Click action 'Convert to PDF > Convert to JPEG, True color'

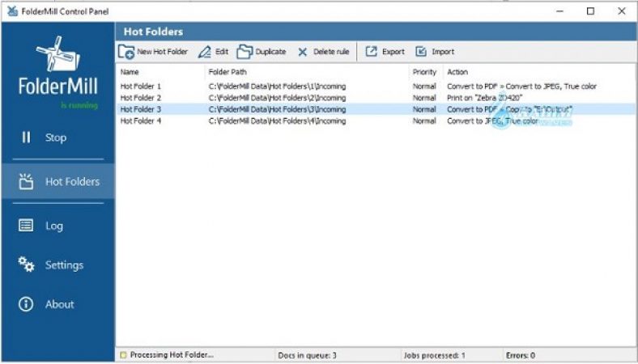tap(521, 87)
